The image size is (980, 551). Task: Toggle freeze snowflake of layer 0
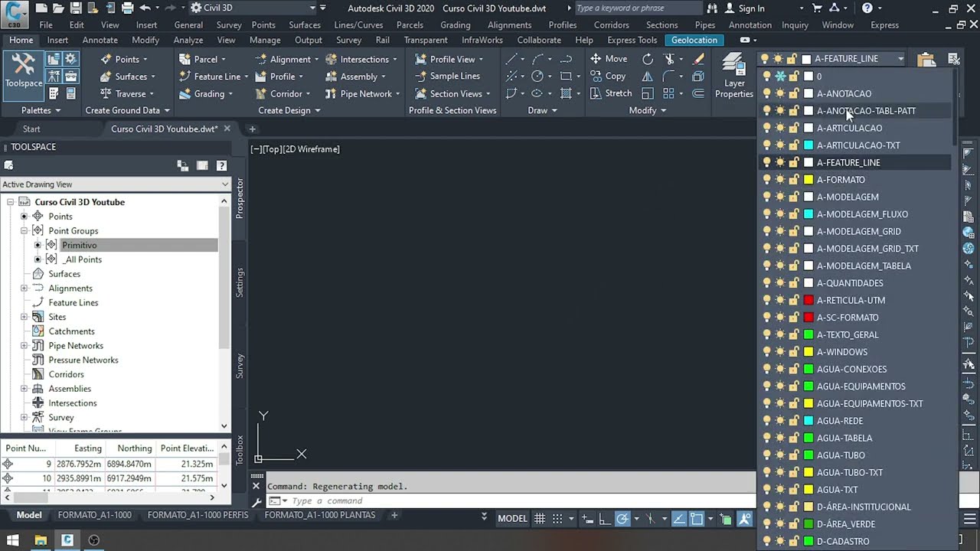tap(780, 77)
